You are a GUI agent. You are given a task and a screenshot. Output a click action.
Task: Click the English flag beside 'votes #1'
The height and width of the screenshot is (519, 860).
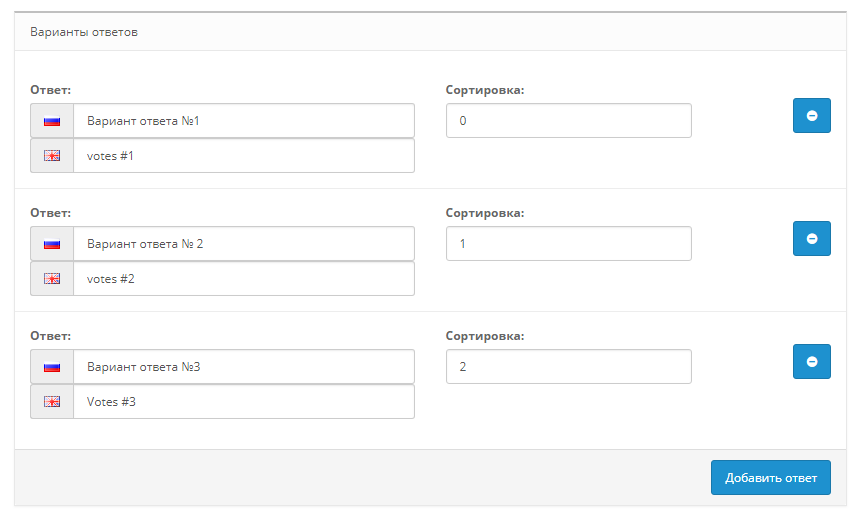52,156
